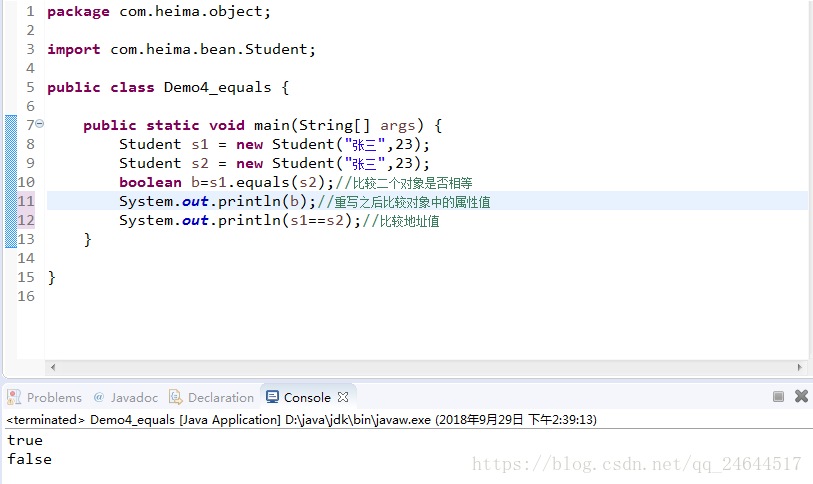813x484 pixels.
Task: Click the horizontal scrollbar left arrow
Action: point(53,367)
